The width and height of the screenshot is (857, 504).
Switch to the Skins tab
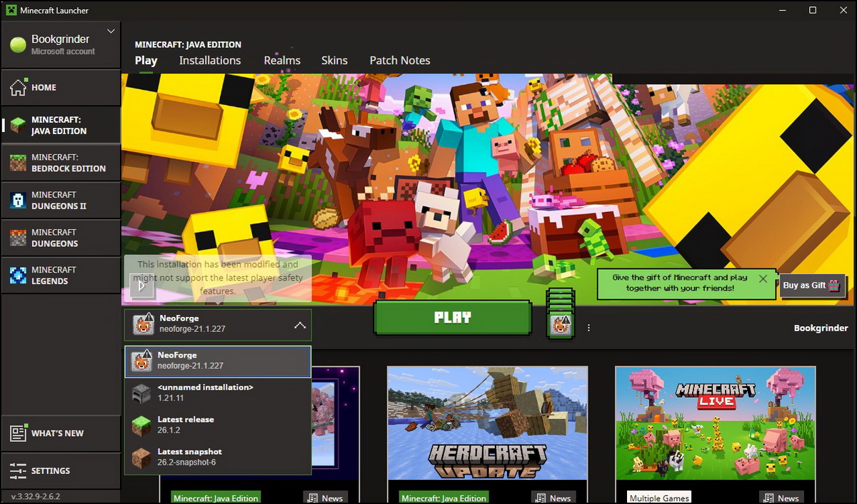pyautogui.click(x=334, y=61)
